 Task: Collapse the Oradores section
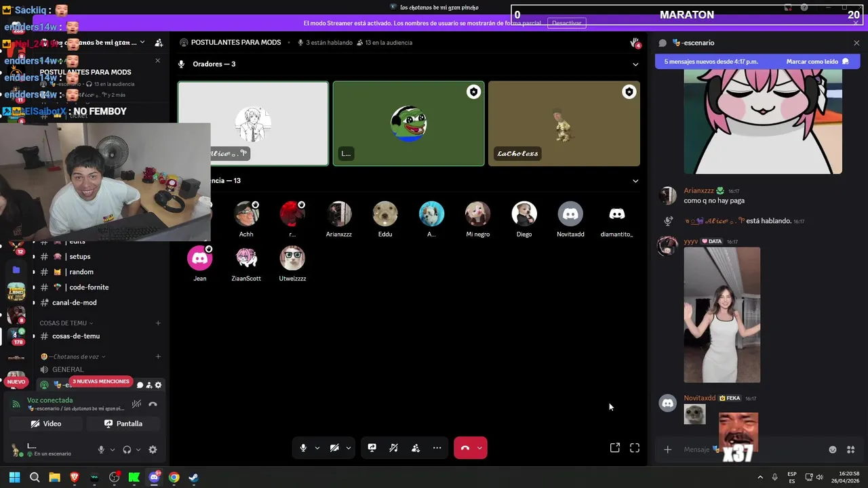tap(635, 64)
